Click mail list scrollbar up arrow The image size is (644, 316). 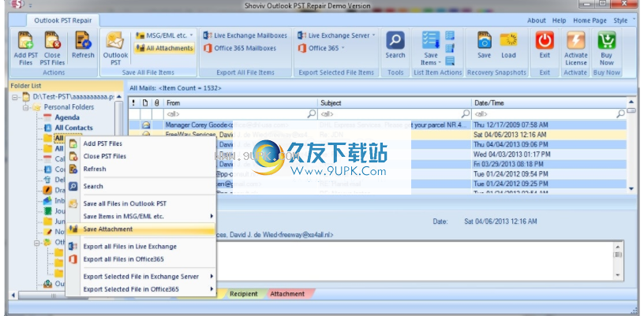point(631,101)
